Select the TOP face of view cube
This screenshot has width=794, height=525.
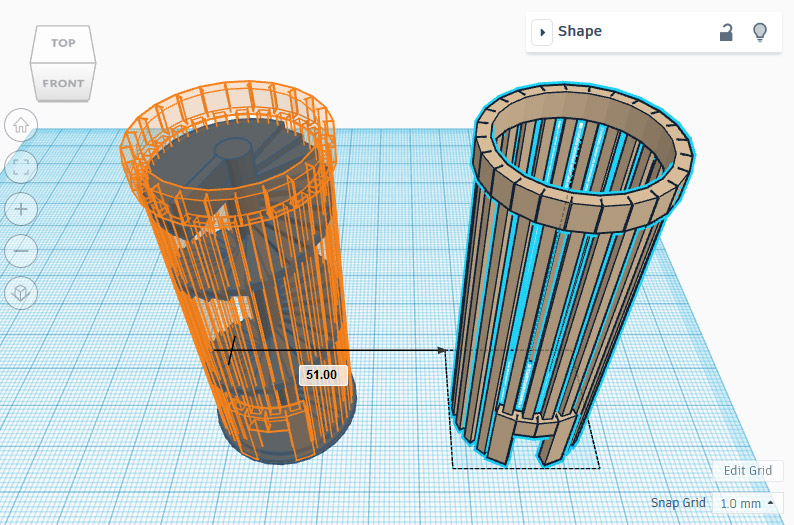click(x=63, y=43)
